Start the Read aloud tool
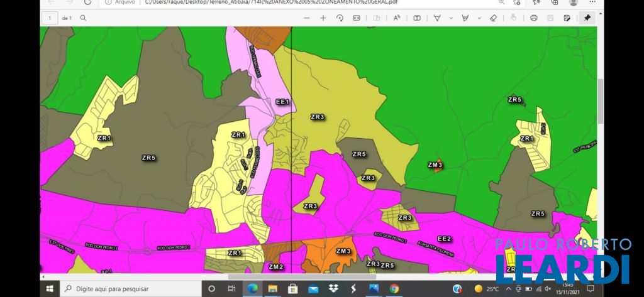Screen dimensions: 644x297 (x=397, y=18)
